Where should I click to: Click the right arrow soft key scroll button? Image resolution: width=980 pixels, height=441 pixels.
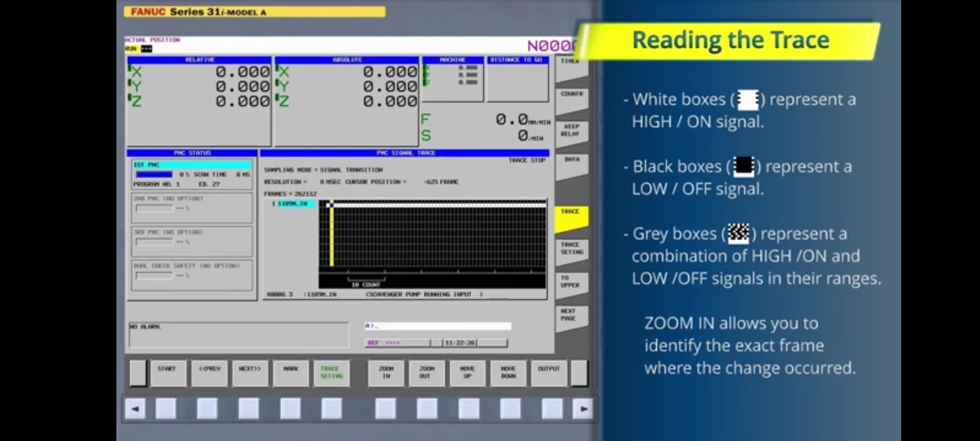(x=583, y=409)
